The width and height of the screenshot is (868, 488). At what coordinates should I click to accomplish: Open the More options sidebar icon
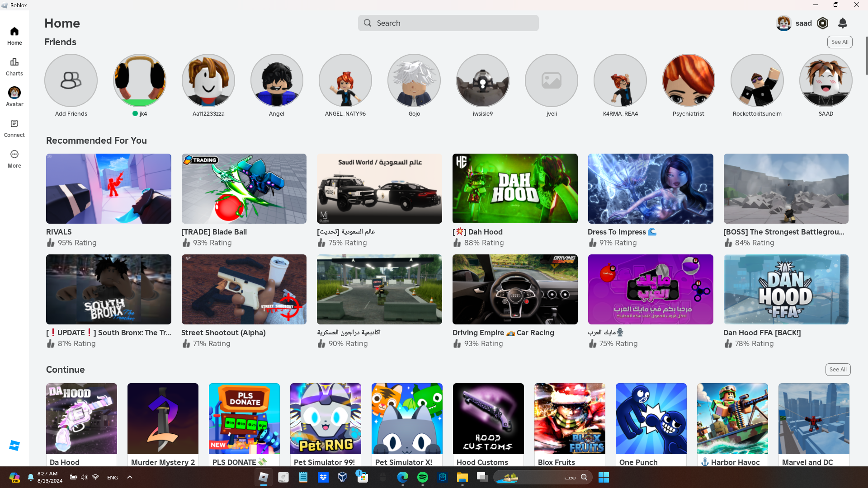[14, 155]
